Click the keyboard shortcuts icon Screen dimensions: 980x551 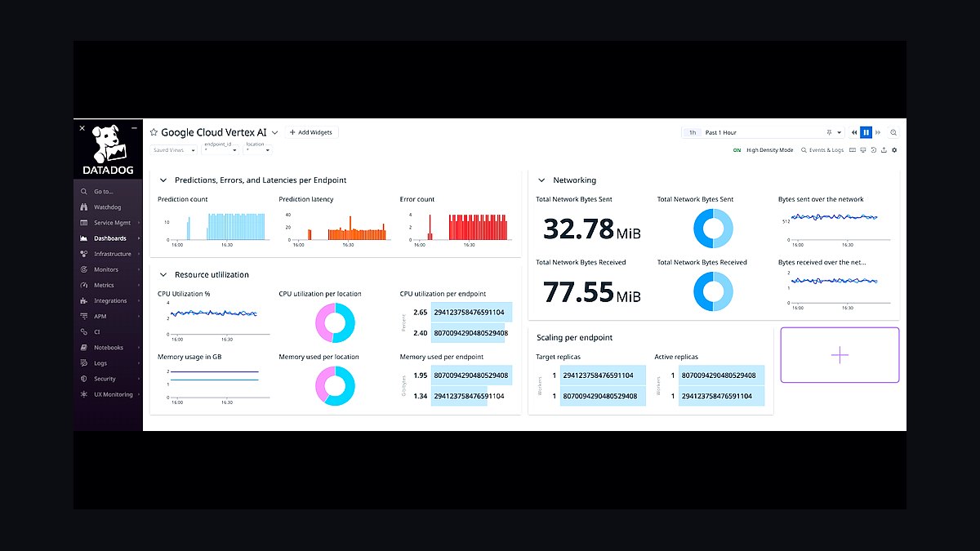pos(853,150)
